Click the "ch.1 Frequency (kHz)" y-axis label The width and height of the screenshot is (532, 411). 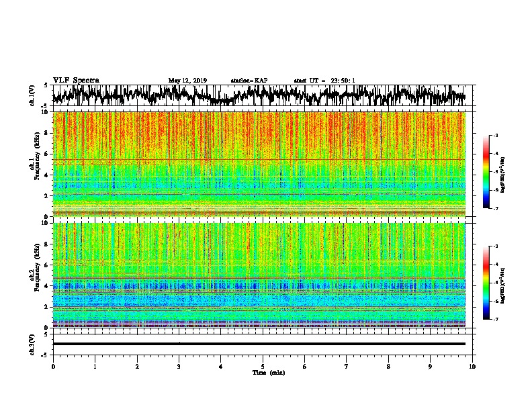pyautogui.click(x=36, y=156)
